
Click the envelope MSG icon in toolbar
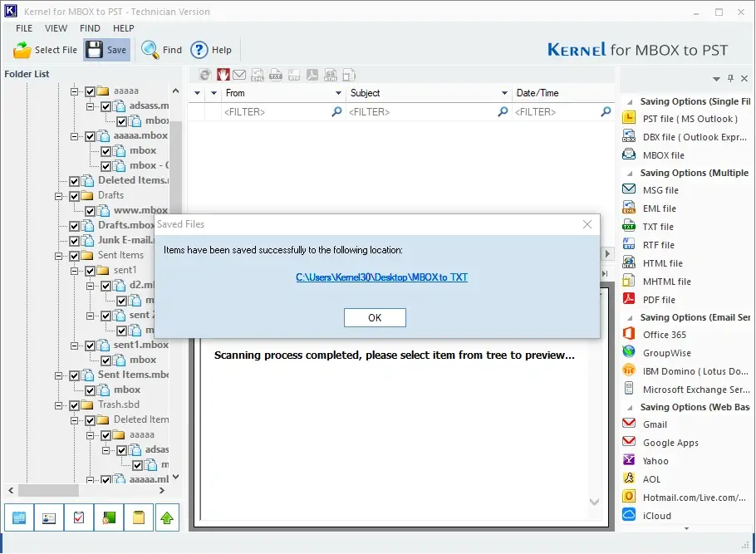pos(239,75)
